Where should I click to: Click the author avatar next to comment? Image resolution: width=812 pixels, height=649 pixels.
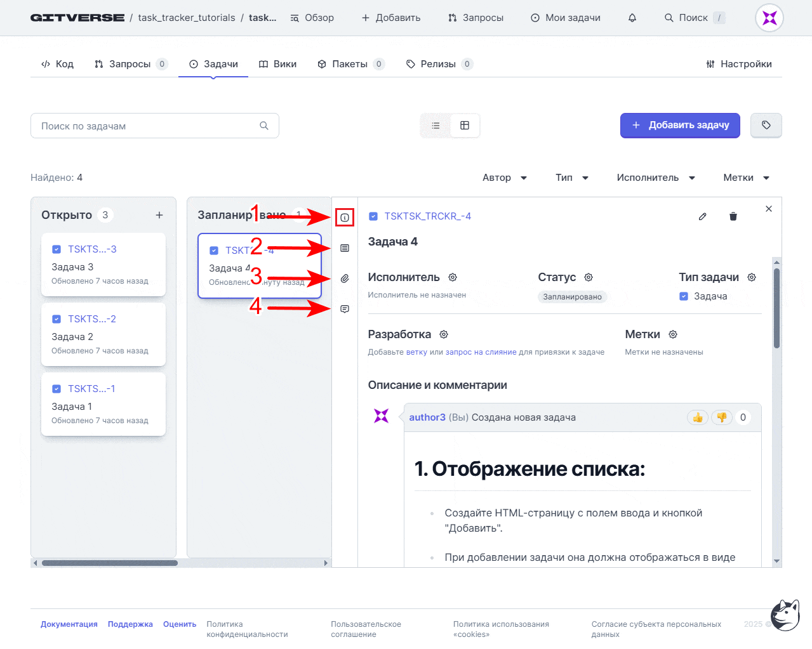point(382,416)
